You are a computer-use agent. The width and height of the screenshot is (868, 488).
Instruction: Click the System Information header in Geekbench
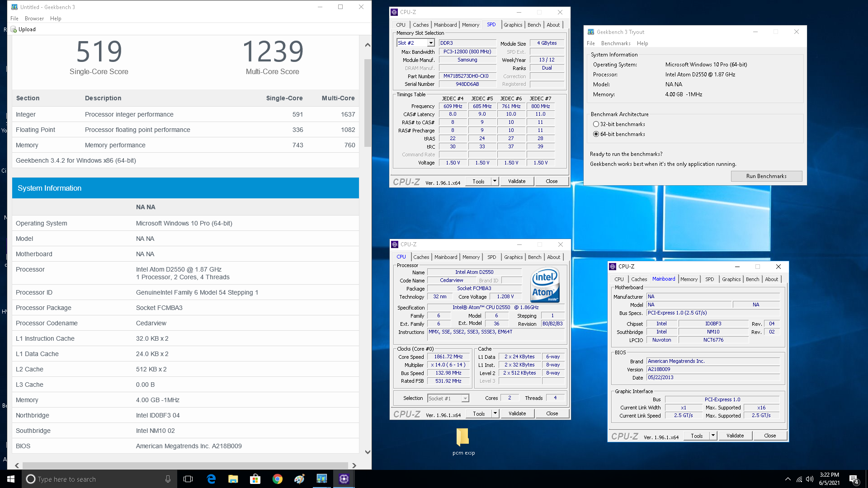coord(185,188)
